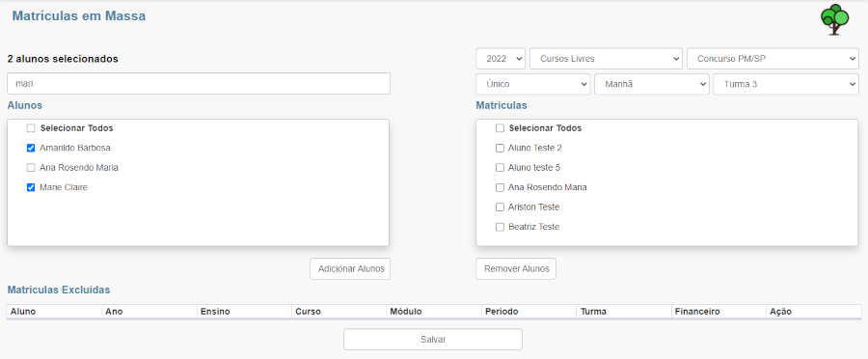This screenshot has height=359, width=868.
Task: Open the 2022 year dropdown
Action: (501, 58)
